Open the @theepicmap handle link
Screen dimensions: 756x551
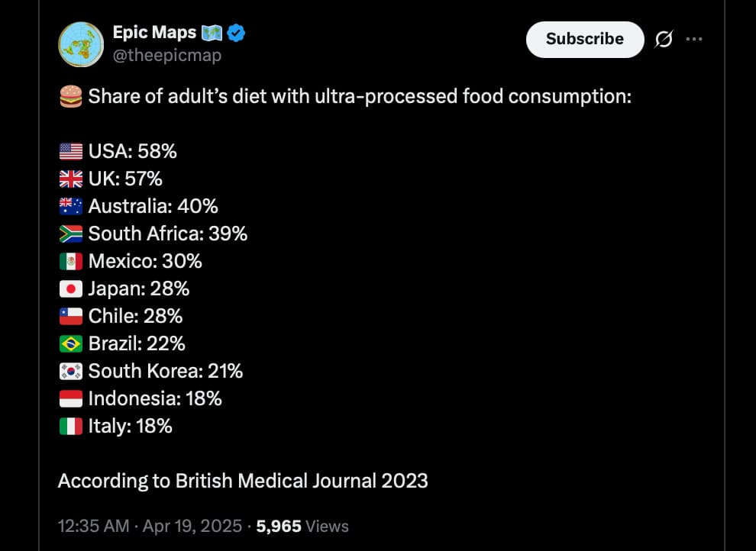[x=166, y=56]
